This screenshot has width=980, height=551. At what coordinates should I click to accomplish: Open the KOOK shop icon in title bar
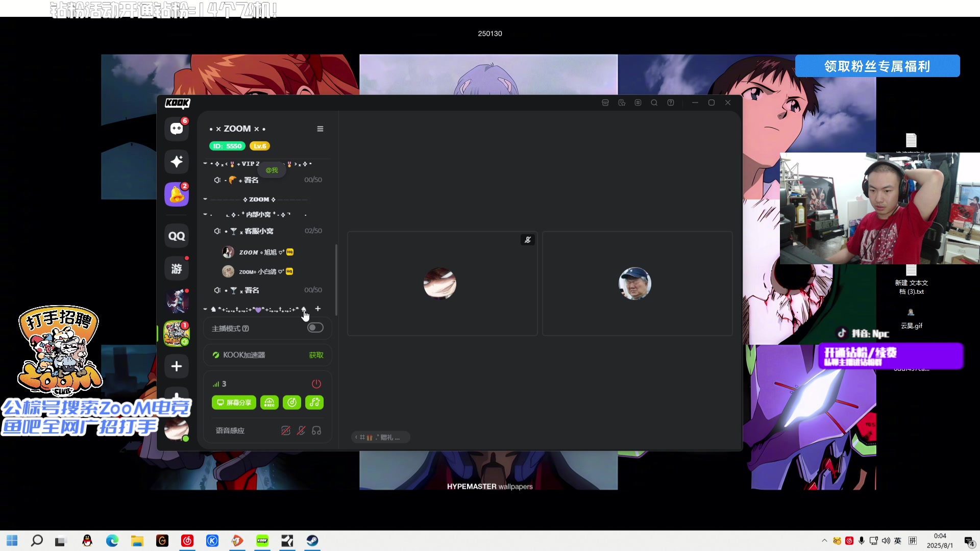pyautogui.click(x=605, y=103)
